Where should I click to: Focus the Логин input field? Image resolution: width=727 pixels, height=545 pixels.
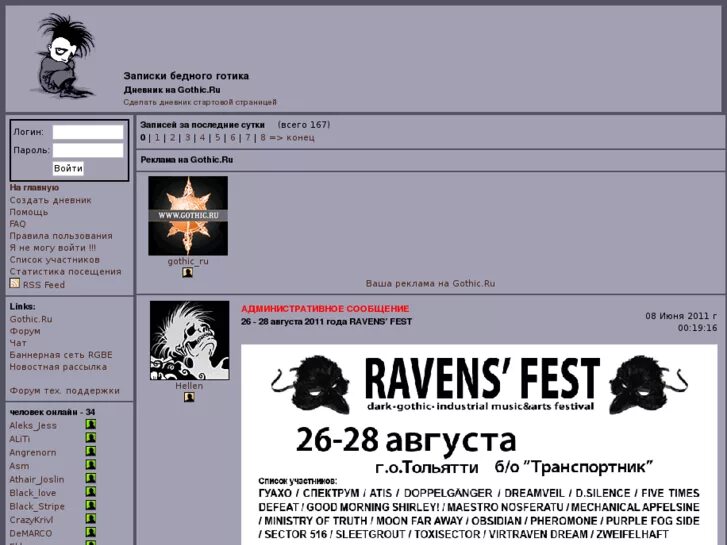pos(88,132)
